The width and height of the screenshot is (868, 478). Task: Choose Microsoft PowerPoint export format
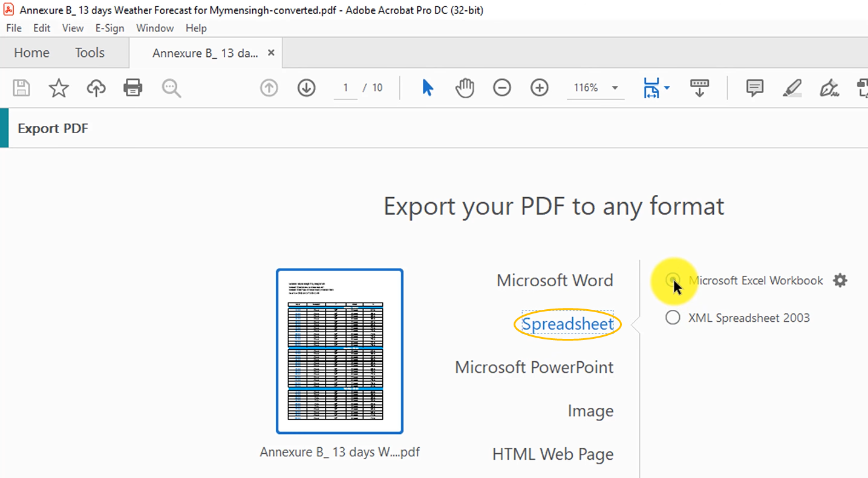534,367
